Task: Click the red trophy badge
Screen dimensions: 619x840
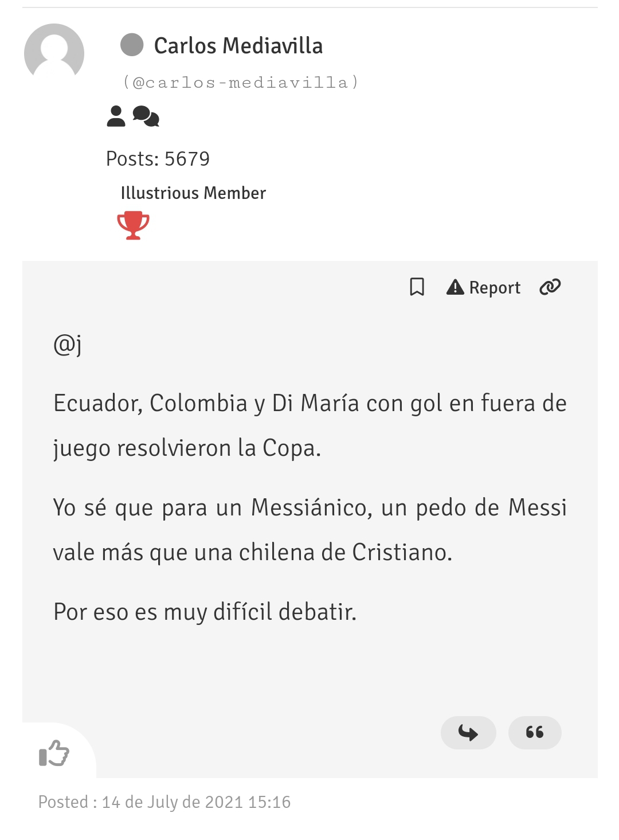Action: [133, 225]
